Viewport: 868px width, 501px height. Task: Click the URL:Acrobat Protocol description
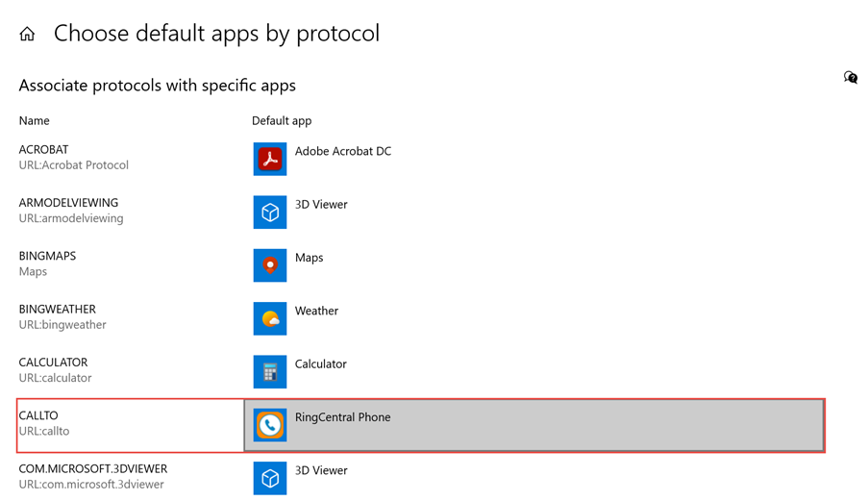(74, 165)
